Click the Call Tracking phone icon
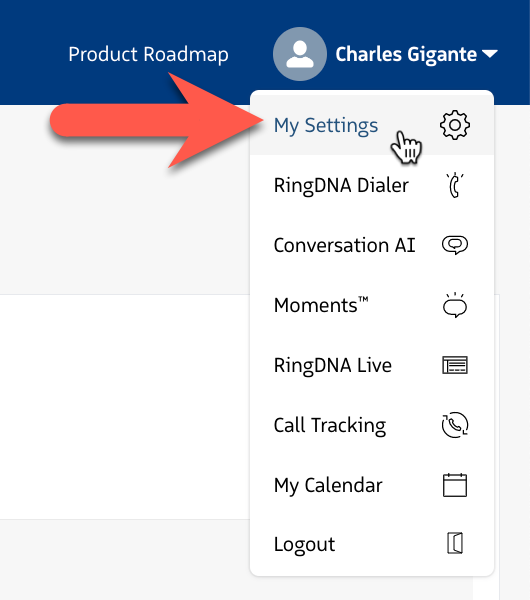The height and width of the screenshot is (600, 530). [455, 425]
